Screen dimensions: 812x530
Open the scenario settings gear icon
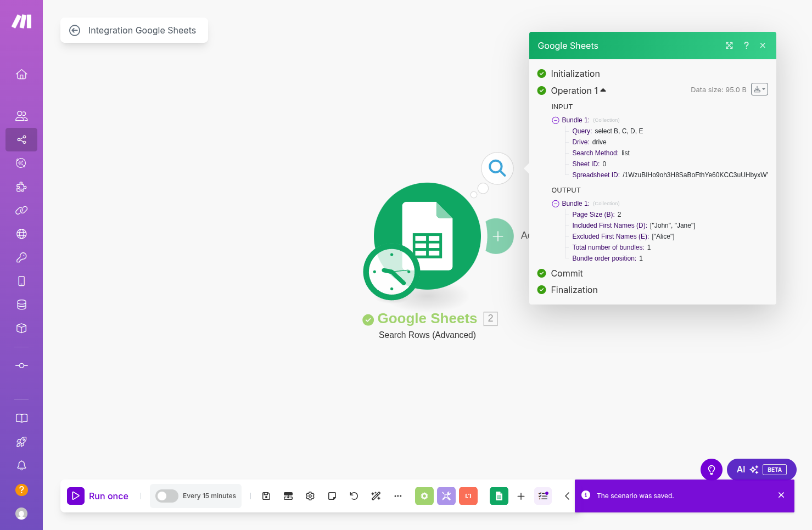pyautogui.click(x=310, y=496)
